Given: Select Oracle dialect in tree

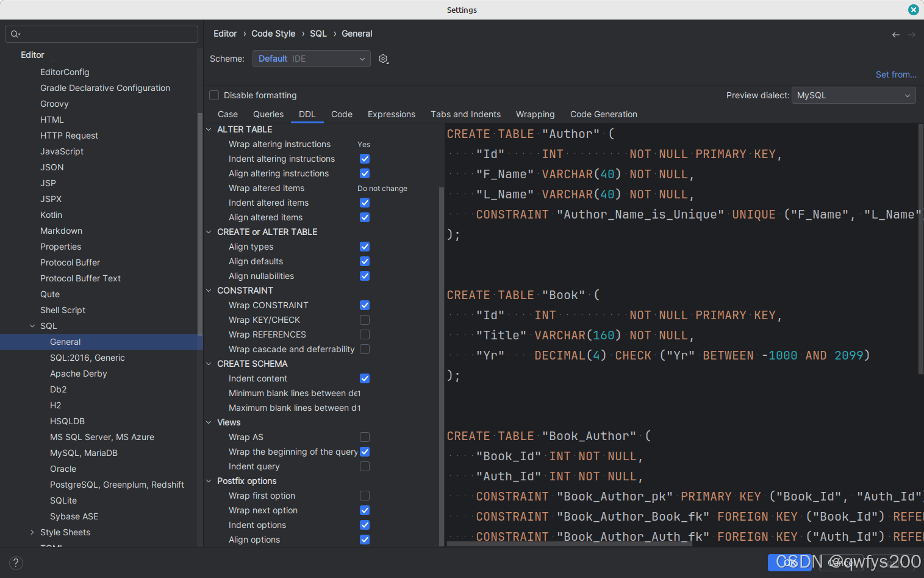Looking at the screenshot, I should [63, 469].
